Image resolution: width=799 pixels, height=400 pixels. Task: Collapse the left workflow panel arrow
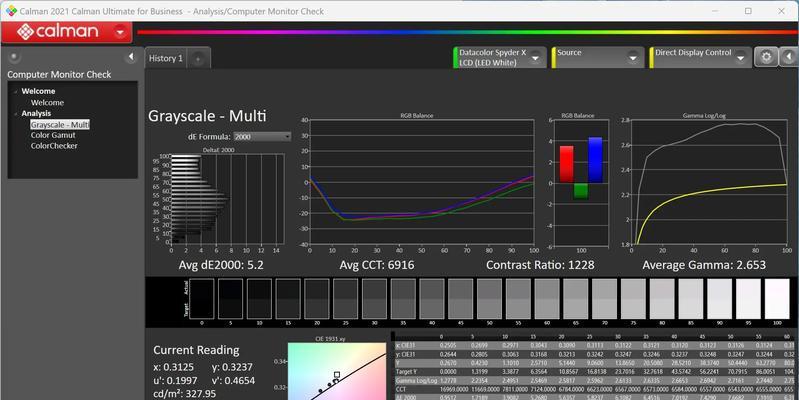(131, 57)
